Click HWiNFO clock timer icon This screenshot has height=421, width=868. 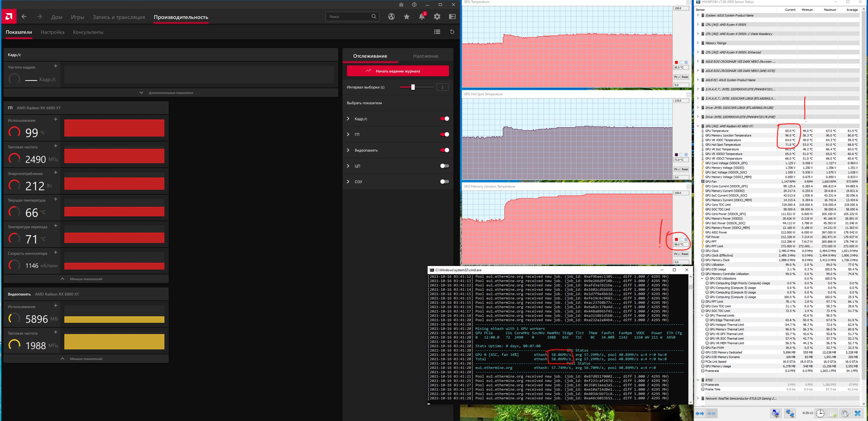point(820,413)
